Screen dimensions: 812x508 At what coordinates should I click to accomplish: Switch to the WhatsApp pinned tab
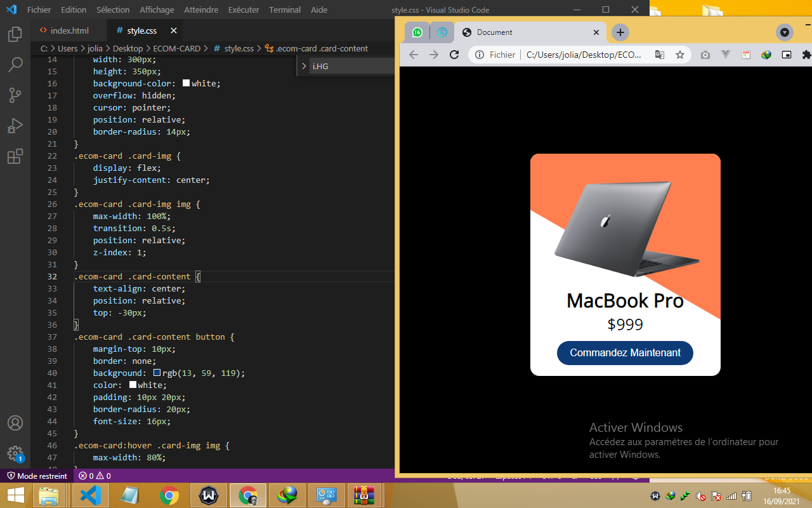point(417,32)
